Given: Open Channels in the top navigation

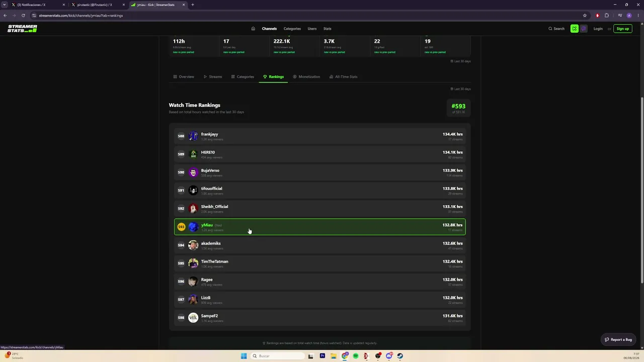Looking at the screenshot, I should tap(269, 29).
